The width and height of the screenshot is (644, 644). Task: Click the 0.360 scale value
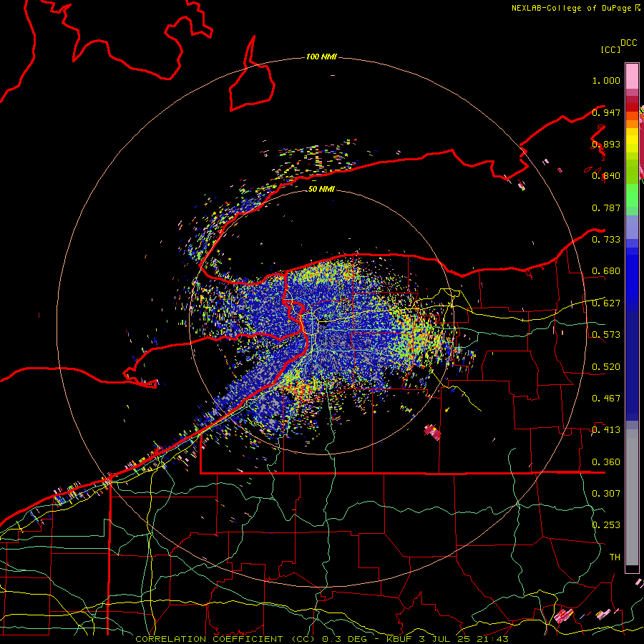(606, 462)
